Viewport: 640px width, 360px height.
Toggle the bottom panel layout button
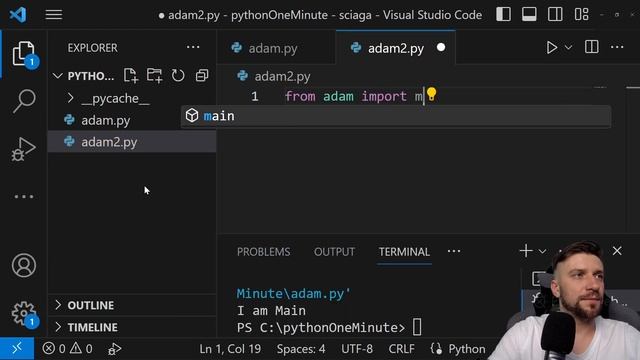coord(529,15)
